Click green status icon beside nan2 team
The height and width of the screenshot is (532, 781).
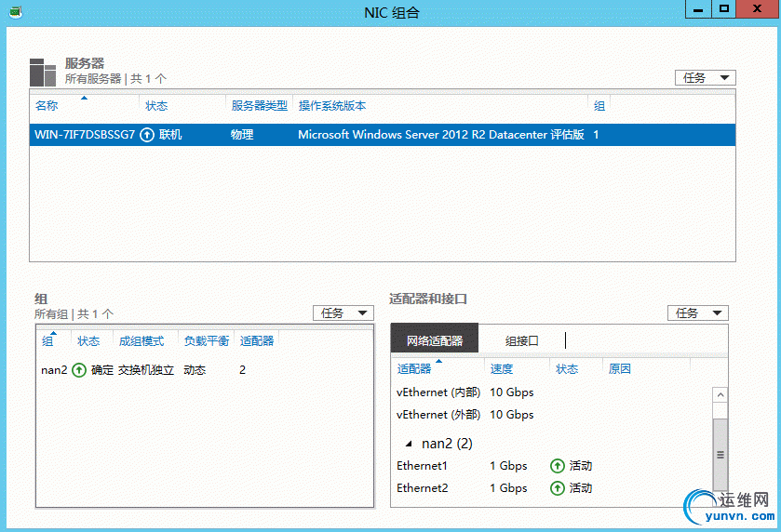click(x=79, y=370)
